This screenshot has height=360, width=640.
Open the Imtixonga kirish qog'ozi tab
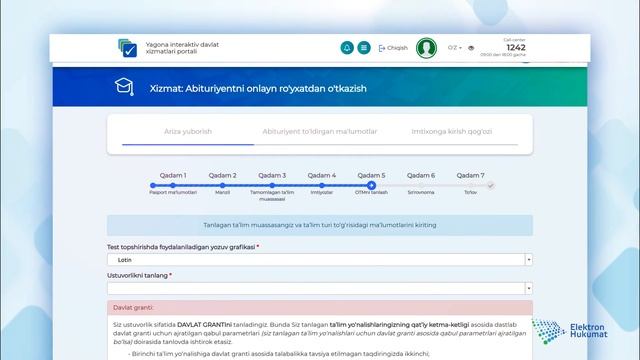click(x=451, y=131)
